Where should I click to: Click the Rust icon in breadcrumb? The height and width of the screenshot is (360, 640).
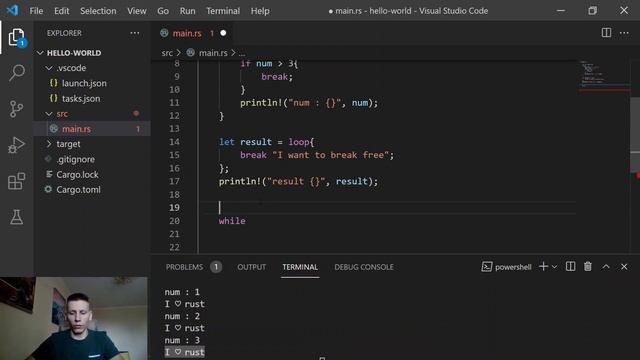[x=191, y=53]
